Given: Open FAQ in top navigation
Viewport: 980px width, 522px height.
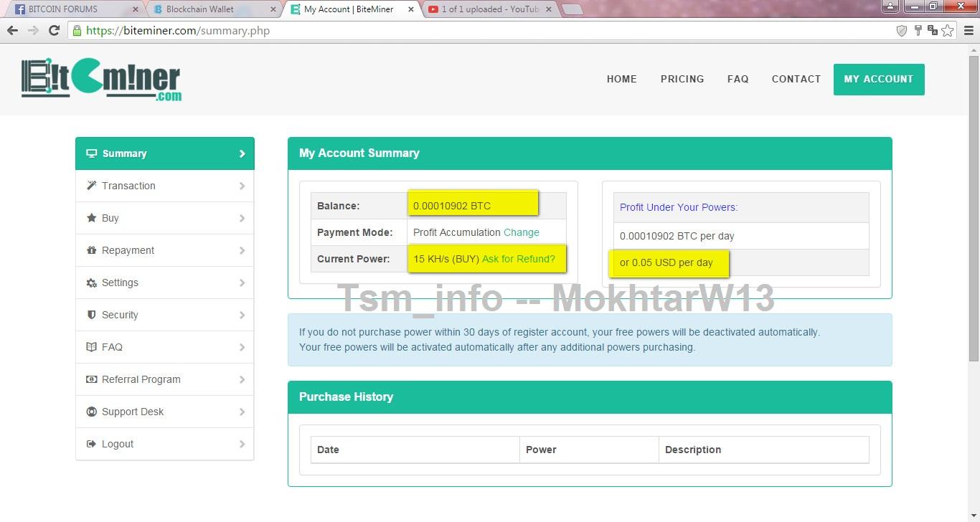Looking at the screenshot, I should [x=738, y=79].
